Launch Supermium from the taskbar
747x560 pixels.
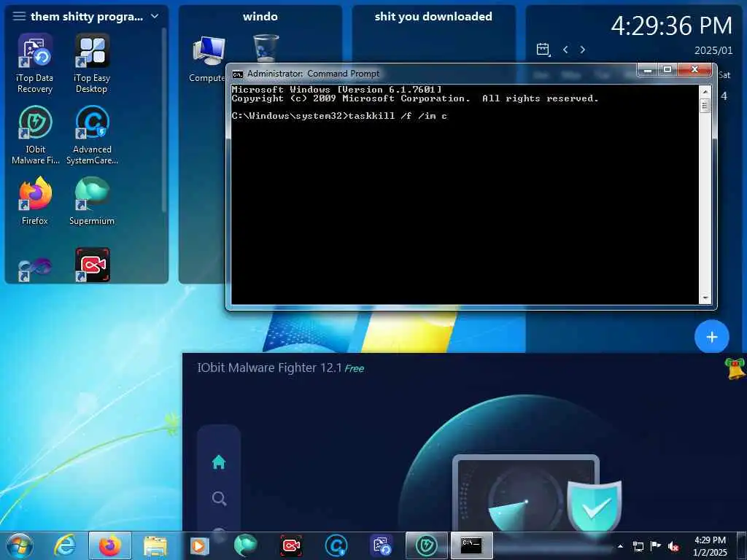(x=245, y=545)
